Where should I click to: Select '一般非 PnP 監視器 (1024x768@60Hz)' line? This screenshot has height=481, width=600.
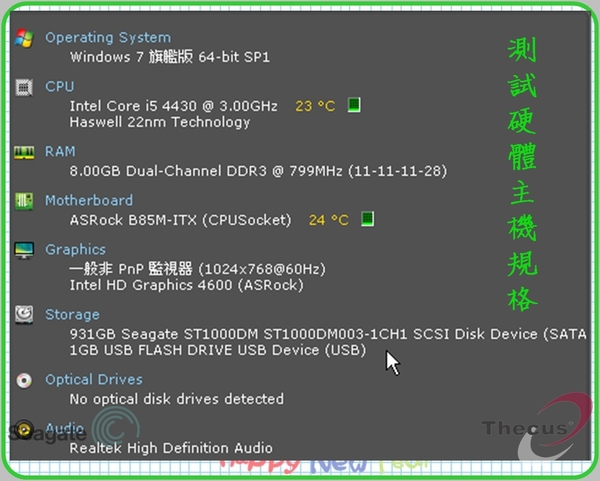click(197, 269)
